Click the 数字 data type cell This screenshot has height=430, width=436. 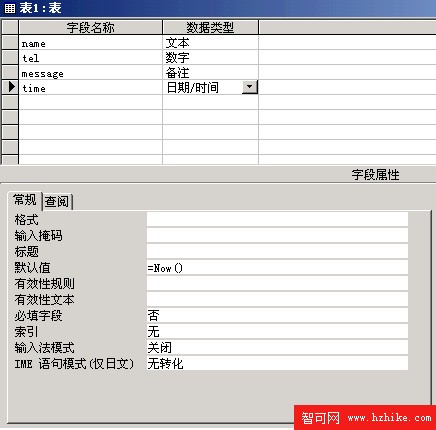click(x=211, y=58)
